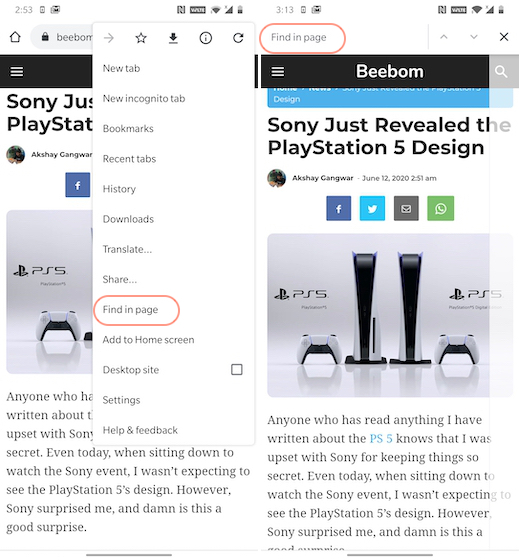Reload the page with the refresh icon

(x=238, y=38)
